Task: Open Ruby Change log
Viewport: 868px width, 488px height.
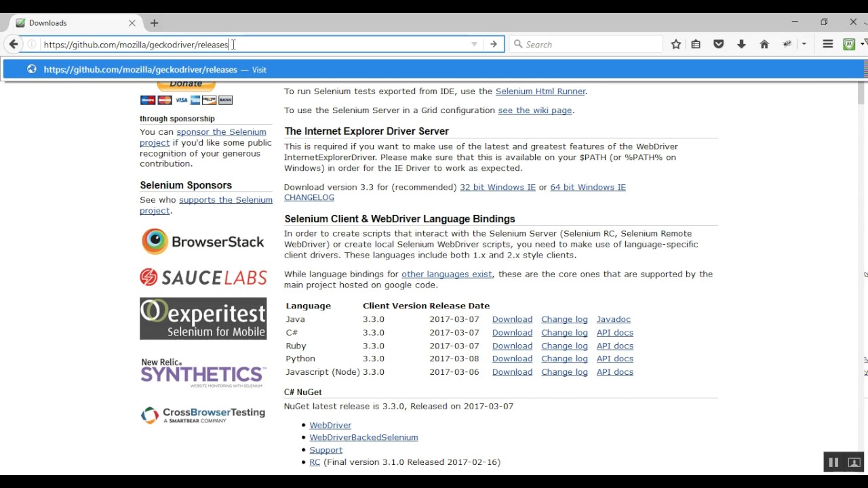Action: click(564, 346)
